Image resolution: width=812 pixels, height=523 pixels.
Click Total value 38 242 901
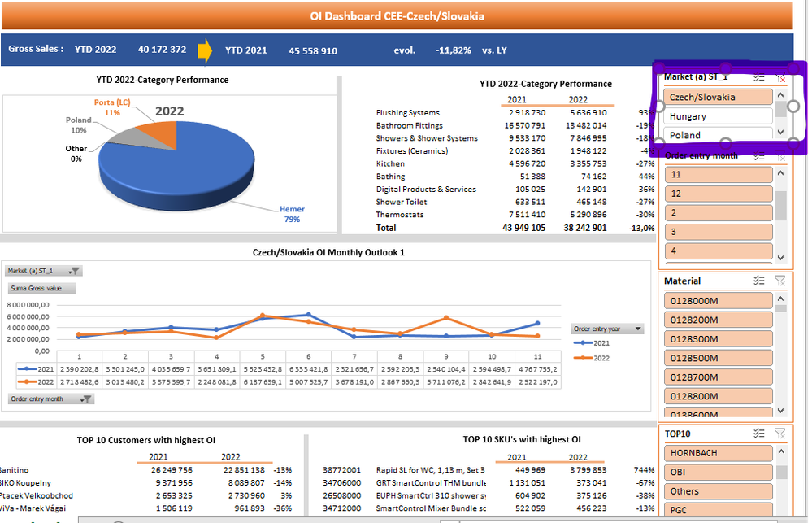[x=584, y=228]
